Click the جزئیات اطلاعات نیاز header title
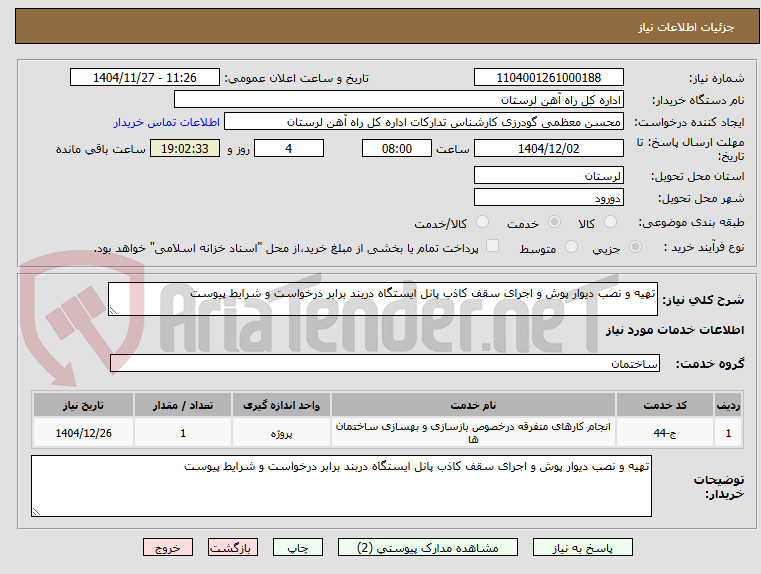Screen dimensions: 761x574 686,27
